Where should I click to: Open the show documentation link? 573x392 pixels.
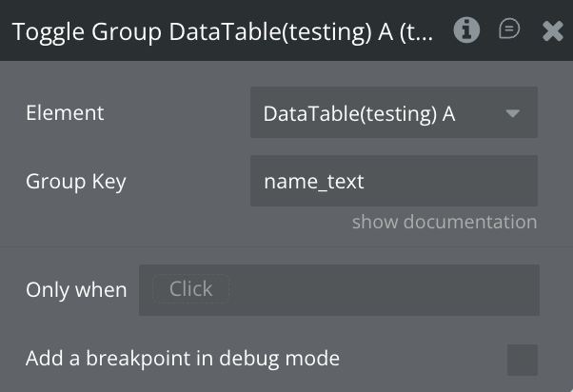click(445, 222)
